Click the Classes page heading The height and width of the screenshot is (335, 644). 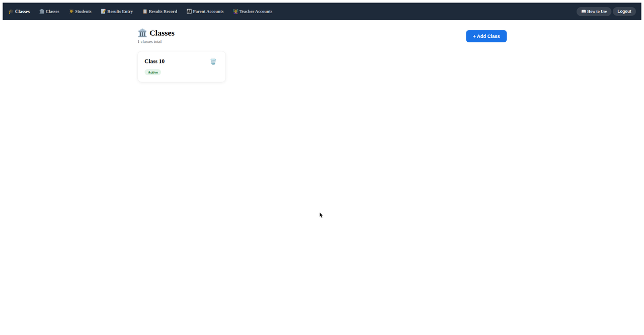click(156, 33)
